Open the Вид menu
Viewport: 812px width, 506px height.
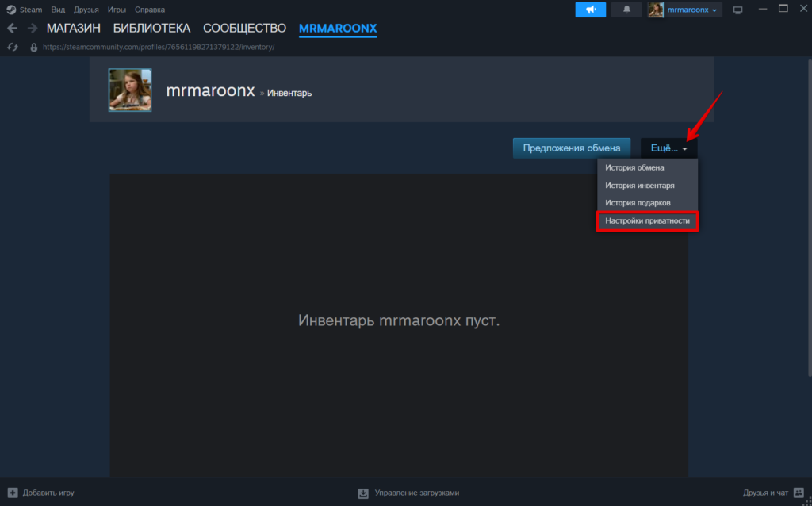pos(58,10)
